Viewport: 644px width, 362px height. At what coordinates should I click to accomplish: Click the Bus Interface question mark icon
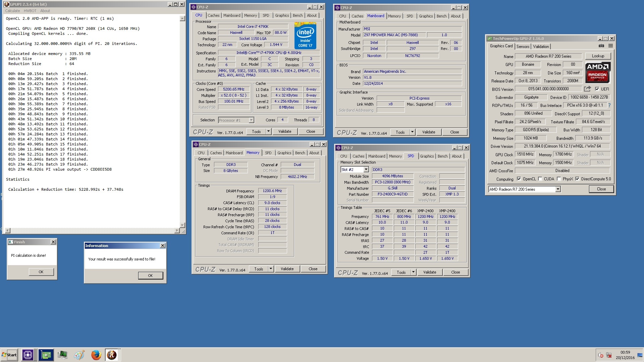click(609, 105)
